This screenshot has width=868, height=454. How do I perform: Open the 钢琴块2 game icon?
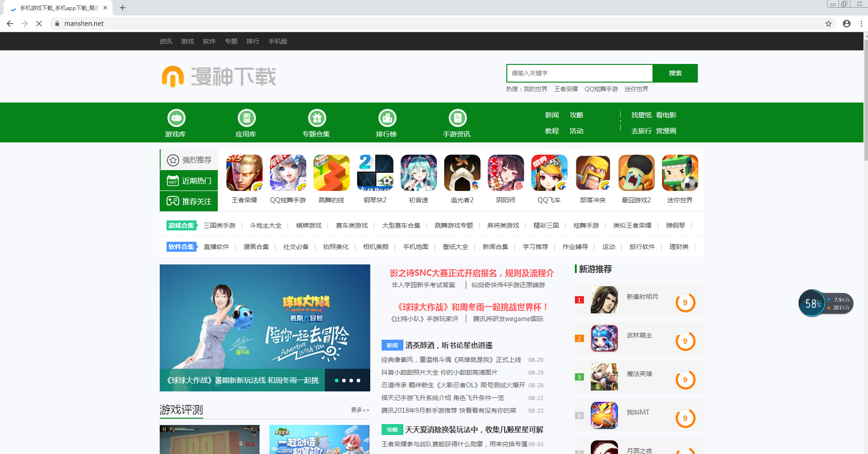[x=375, y=173]
